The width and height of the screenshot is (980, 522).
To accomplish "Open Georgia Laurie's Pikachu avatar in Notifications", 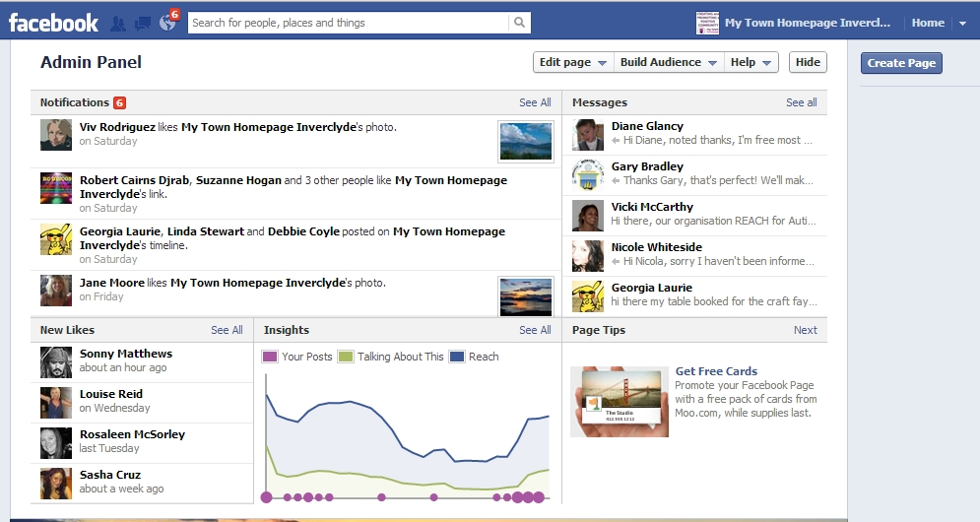I will tap(56, 239).
